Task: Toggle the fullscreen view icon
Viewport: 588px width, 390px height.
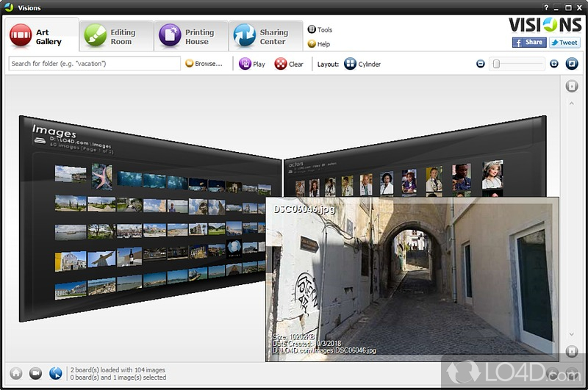Action: [x=573, y=64]
